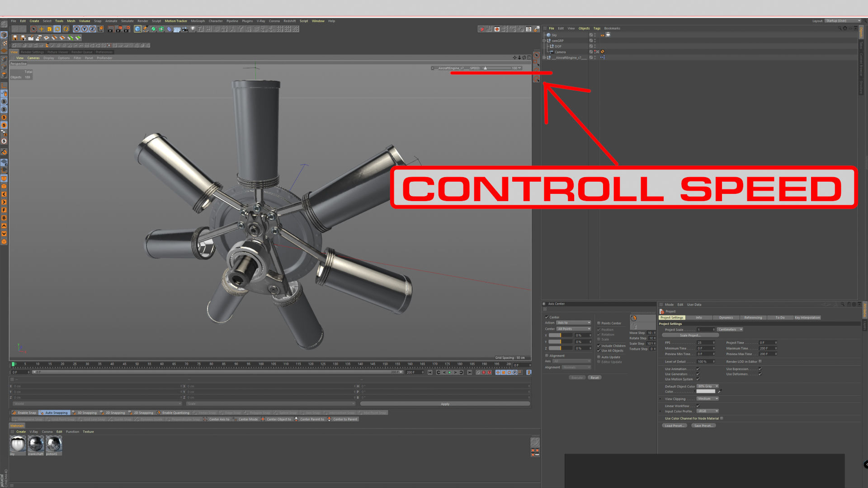The image size is (868, 488).
Task: Click the Apply button in Coordinates panel
Action: 445,404
